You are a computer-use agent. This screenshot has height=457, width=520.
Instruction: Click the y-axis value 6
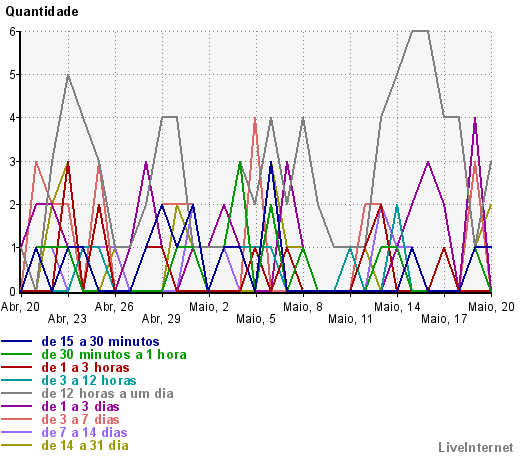point(13,32)
